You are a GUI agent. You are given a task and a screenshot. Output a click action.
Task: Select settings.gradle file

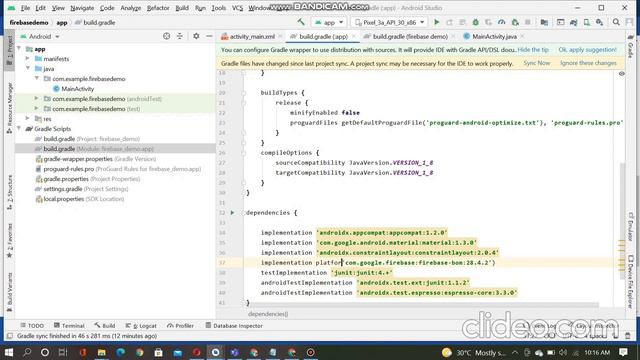pyautogui.click(x=82, y=189)
